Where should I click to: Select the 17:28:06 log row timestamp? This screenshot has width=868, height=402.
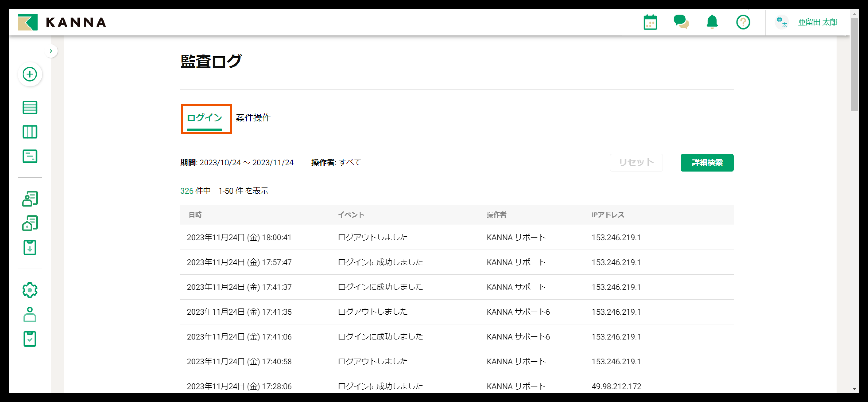coord(239,386)
